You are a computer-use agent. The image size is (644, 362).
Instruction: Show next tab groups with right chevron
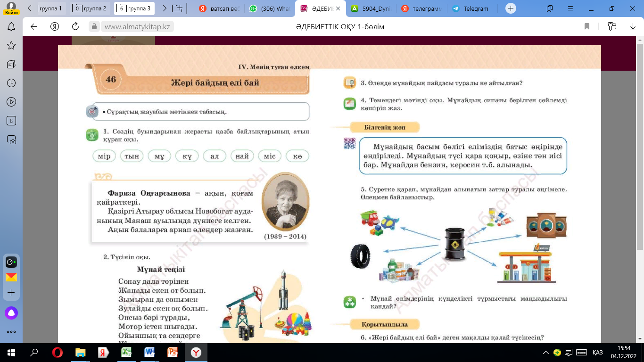[x=164, y=8]
